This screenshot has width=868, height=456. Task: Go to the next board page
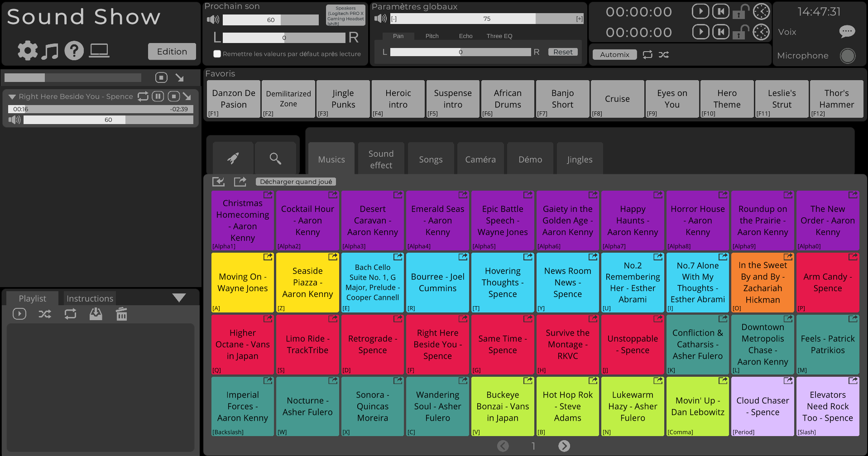(564, 446)
